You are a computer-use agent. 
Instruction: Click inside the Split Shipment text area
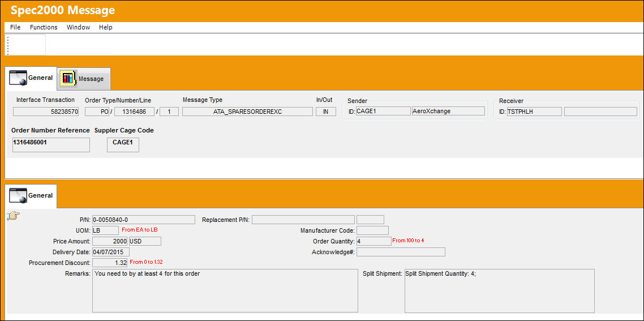pyautogui.click(x=500, y=290)
